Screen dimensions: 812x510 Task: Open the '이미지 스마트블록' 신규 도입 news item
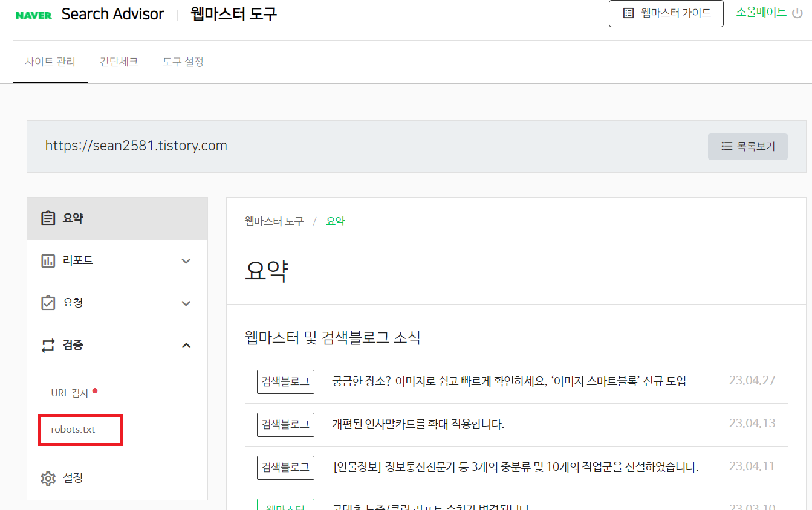509,381
